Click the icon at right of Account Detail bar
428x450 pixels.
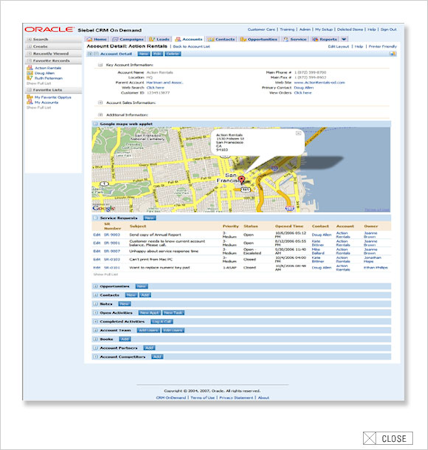[393, 54]
